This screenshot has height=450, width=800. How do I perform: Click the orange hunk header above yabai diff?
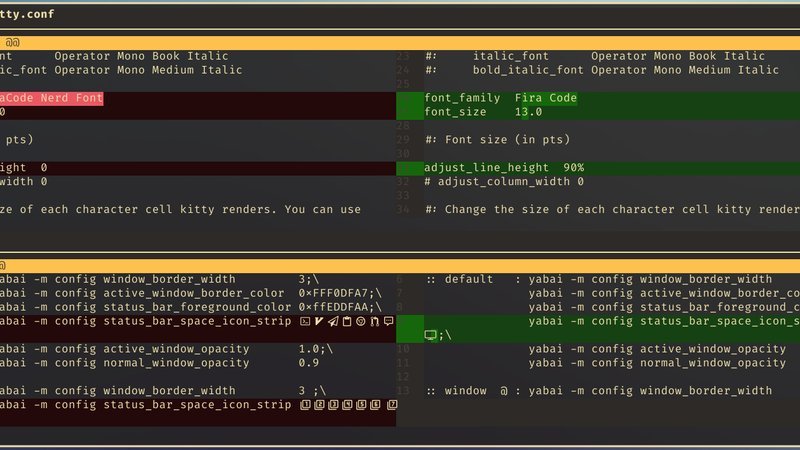[400, 265]
